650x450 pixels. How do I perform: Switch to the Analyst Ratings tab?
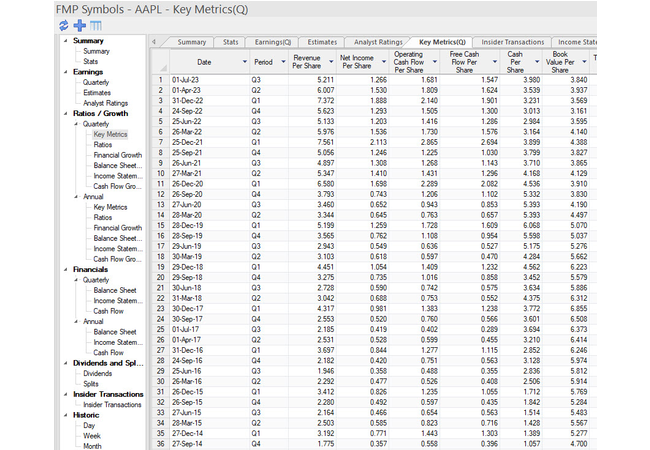[378, 42]
